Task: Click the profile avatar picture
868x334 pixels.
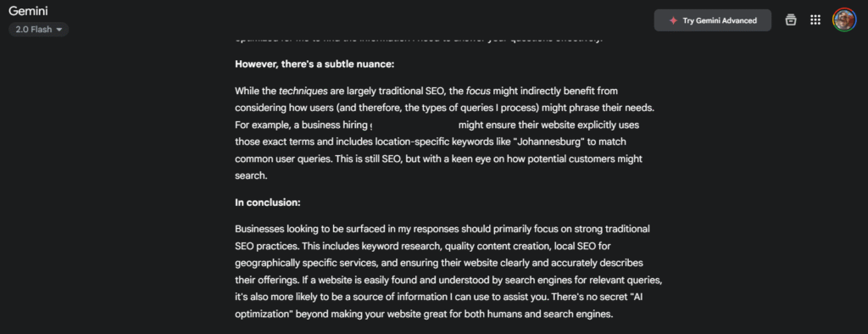Action: coord(844,20)
